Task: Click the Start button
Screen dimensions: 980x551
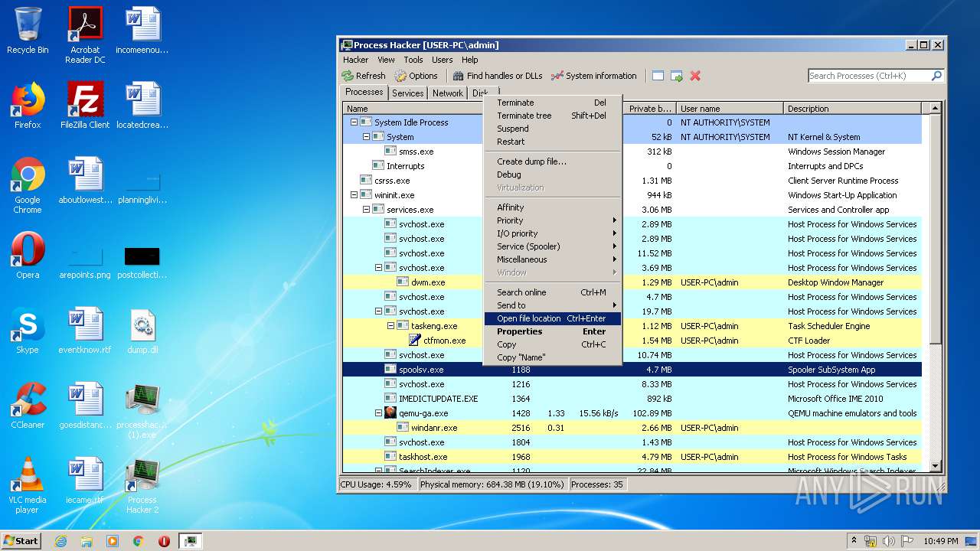Action: [x=21, y=540]
